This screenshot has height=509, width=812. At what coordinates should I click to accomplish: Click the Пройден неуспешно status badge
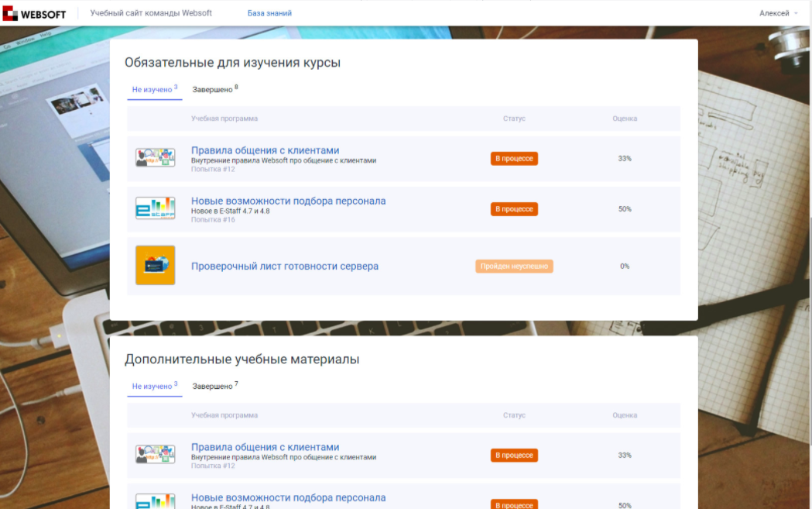(x=514, y=266)
